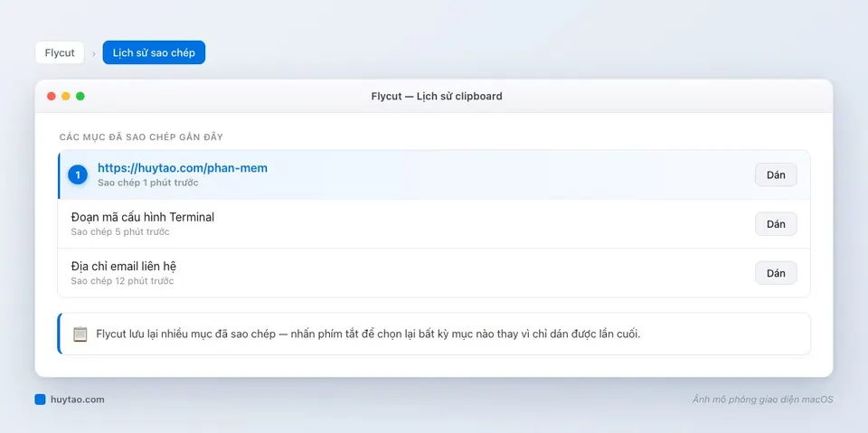Click the Sao chép 1 phút trước timestamp
This screenshot has width=868, height=433.
pyautogui.click(x=147, y=183)
